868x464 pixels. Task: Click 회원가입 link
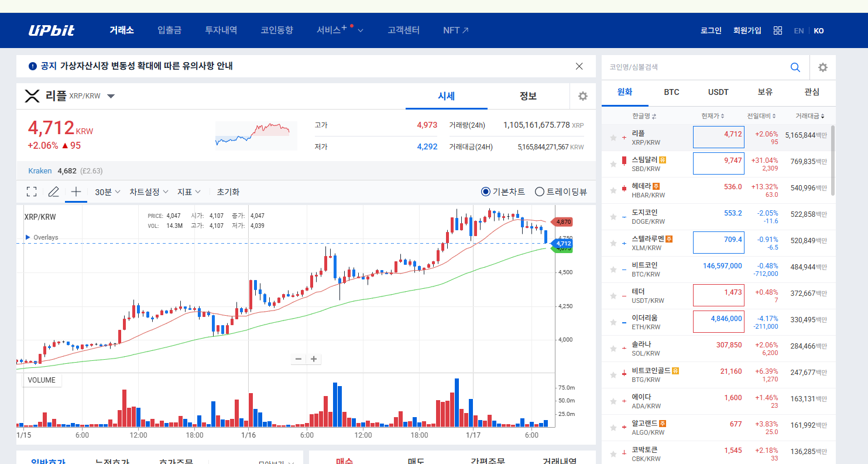click(x=747, y=30)
